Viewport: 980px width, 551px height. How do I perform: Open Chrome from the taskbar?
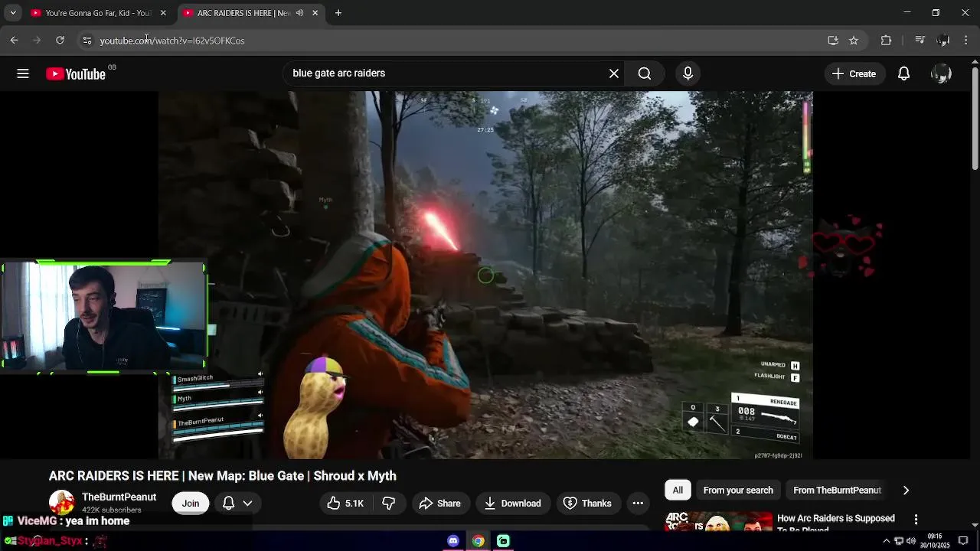pos(478,541)
